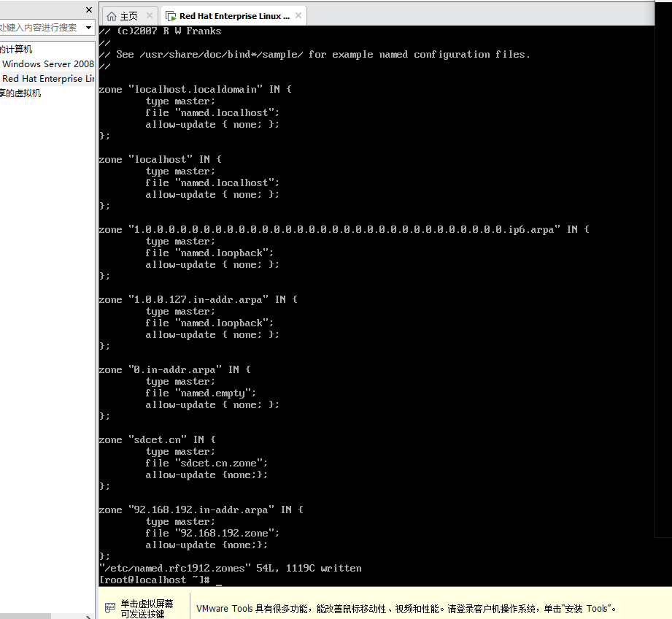Click the zone "92.168.192.in-addr.arpa" line

(201, 510)
